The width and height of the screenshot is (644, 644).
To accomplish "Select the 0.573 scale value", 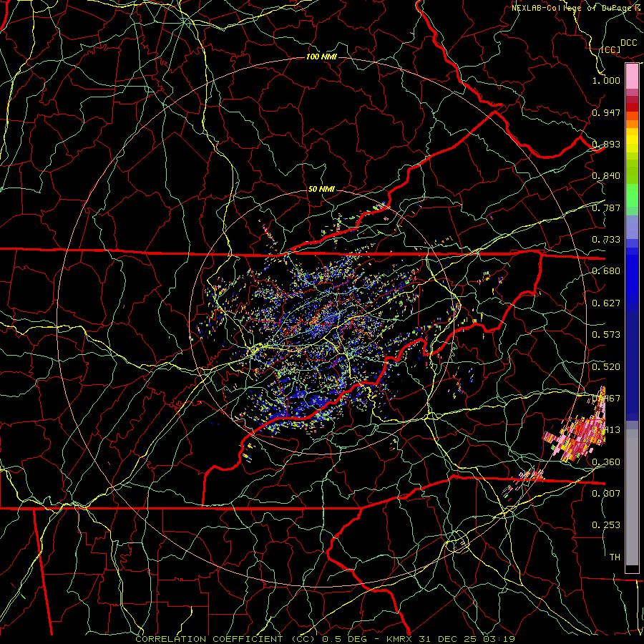I will pos(606,335).
